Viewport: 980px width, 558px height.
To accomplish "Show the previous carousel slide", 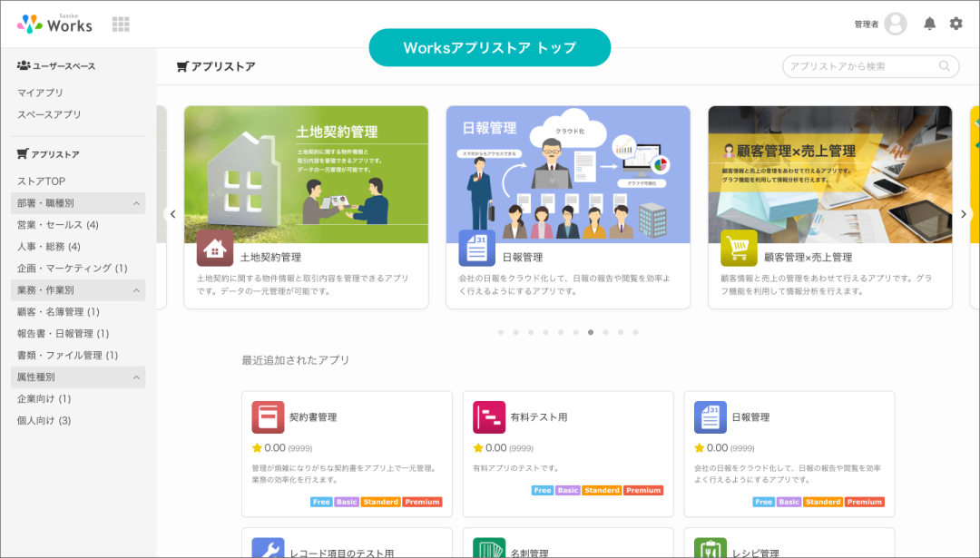I will pyautogui.click(x=173, y=214).
